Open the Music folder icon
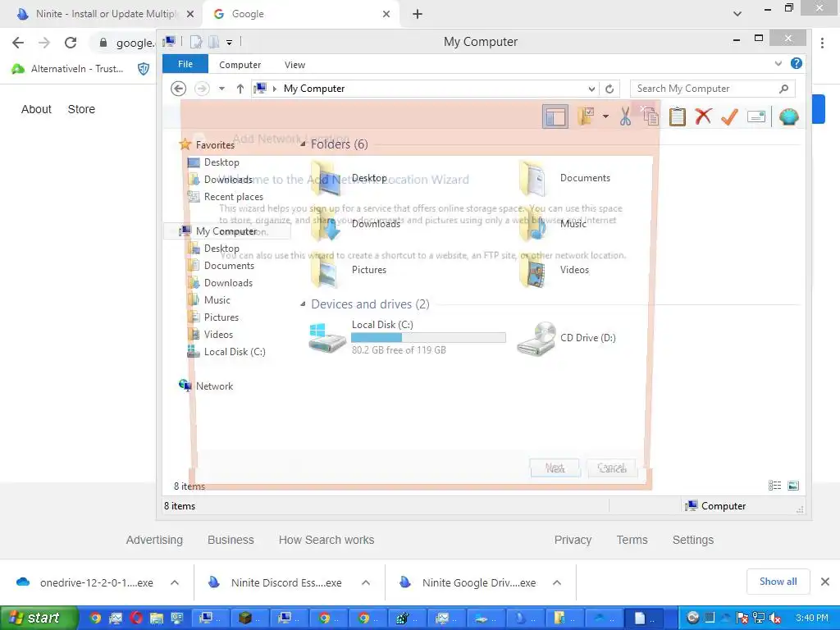Screen dimensions: 840x630 click(532, 224)
